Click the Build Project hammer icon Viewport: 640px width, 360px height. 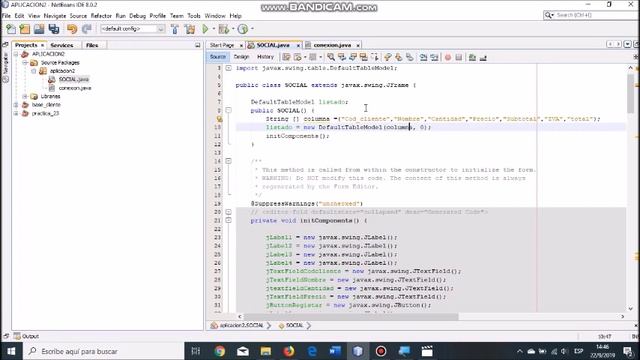pyautogui.click(x=175, y=29)
